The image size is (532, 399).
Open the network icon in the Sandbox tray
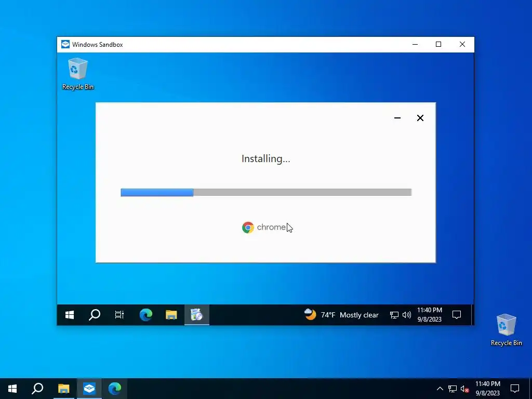click(x=394, y=315)
